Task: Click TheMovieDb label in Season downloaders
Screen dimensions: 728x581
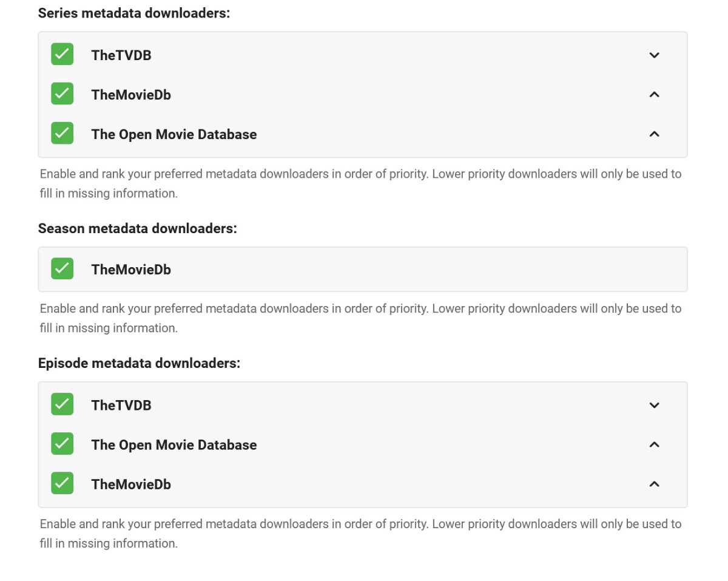Action: [131, 270]
